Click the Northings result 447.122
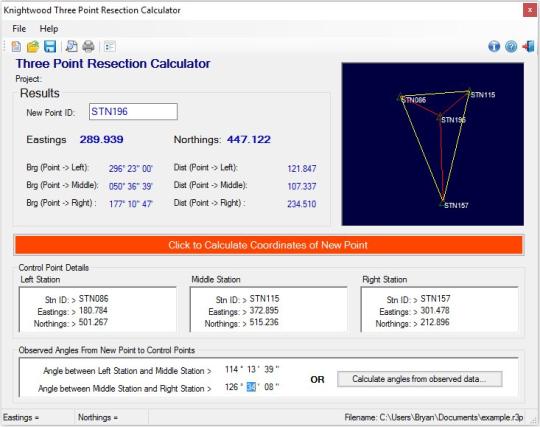Image resolution: width=540 pixels, height=427 pixels. 249,139
